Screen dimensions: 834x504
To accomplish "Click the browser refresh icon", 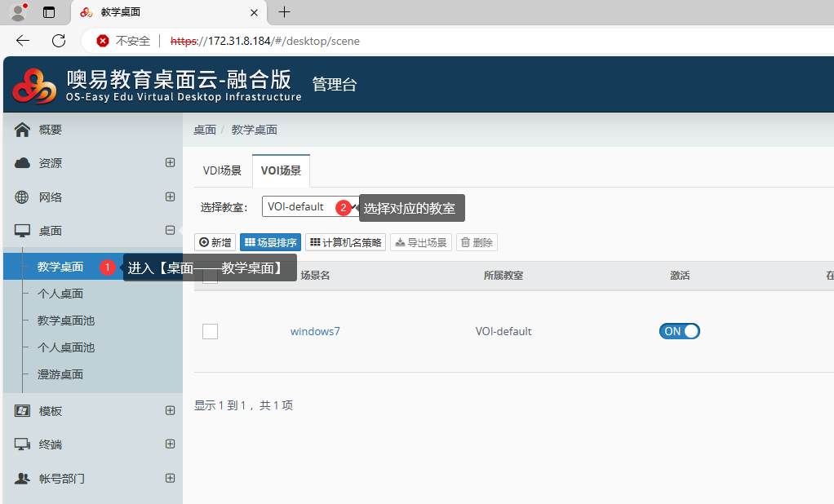I will point(59,41).
